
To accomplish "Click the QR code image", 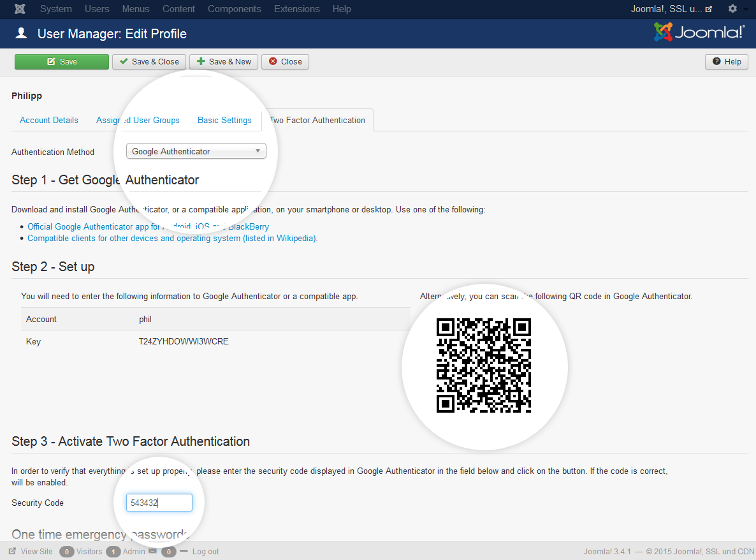I will pyautogui.click(x=484, y=365).
